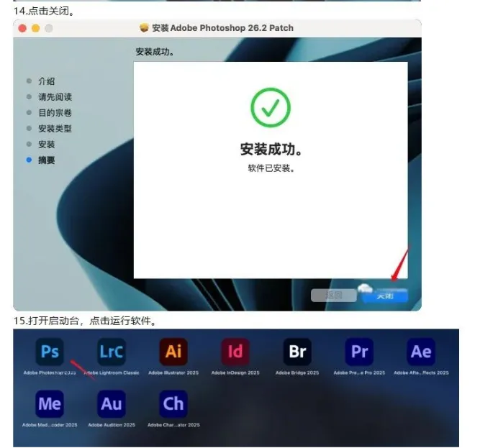Select the 安装 step in sidebar
This screenshot has height=448, width=498.
(46, 145)
